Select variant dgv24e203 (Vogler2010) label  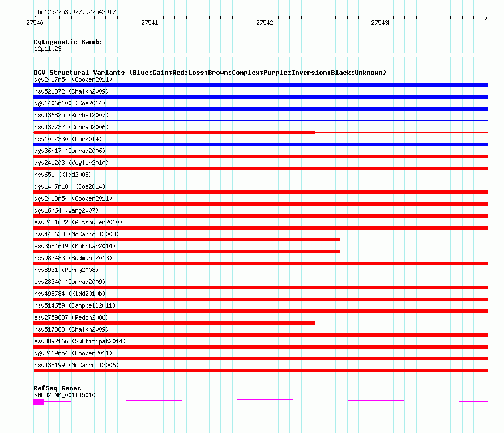click(x=71, y=163)
